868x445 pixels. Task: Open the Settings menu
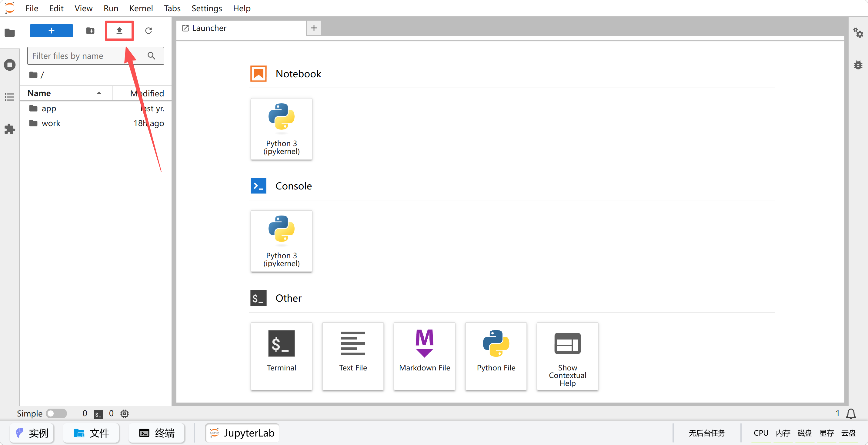(x=207, y=8)
